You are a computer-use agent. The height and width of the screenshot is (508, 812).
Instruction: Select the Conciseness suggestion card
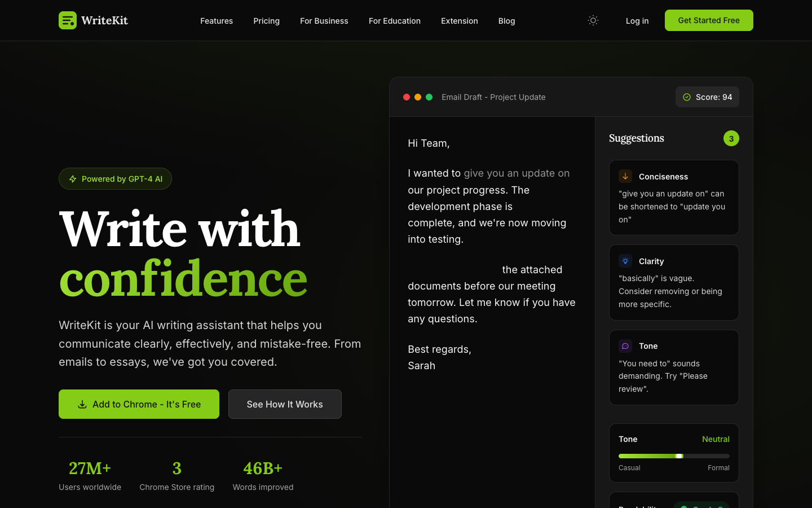[x=674, y=198]
